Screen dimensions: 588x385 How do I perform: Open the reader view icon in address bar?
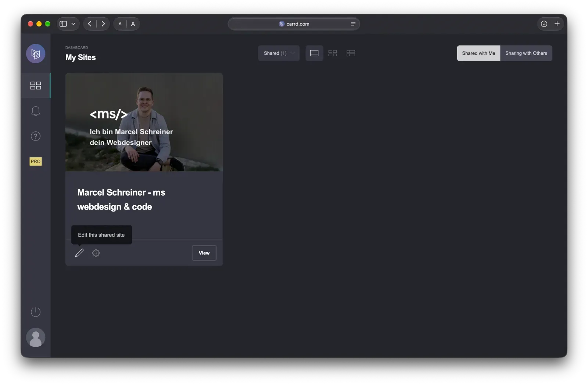pos(353,24)
